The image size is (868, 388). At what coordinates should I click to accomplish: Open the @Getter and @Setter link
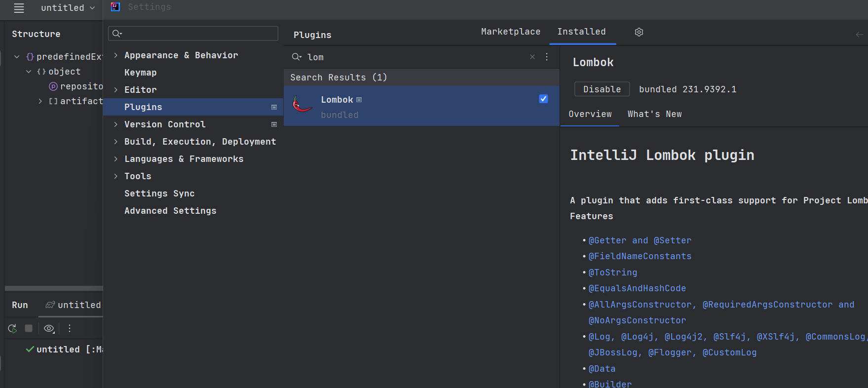click(x=640, y=240)
